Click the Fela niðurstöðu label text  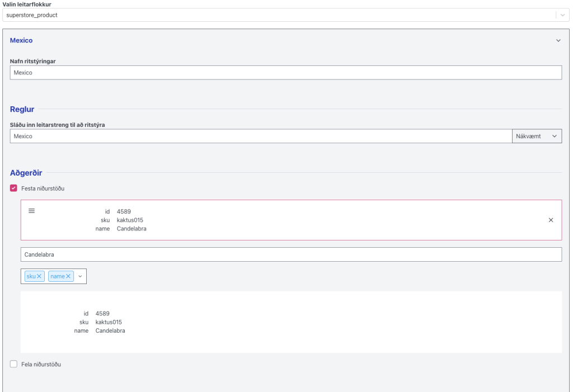click(41, 364)
